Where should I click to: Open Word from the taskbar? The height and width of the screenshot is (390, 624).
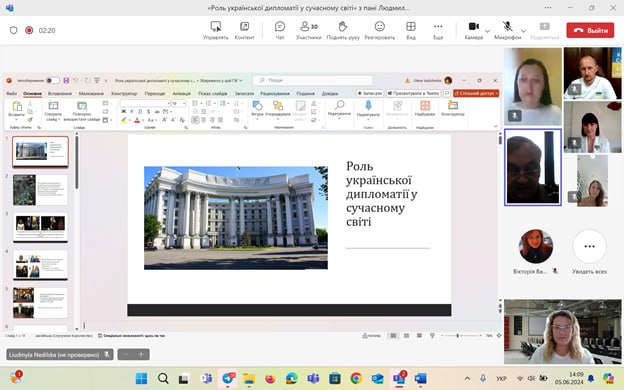(420, 378)
